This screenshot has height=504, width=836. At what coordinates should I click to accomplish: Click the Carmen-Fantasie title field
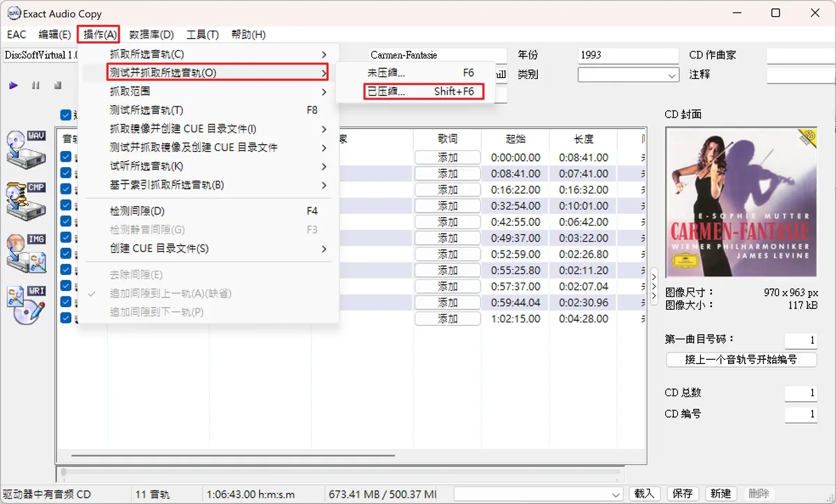(x=438, y=55)
